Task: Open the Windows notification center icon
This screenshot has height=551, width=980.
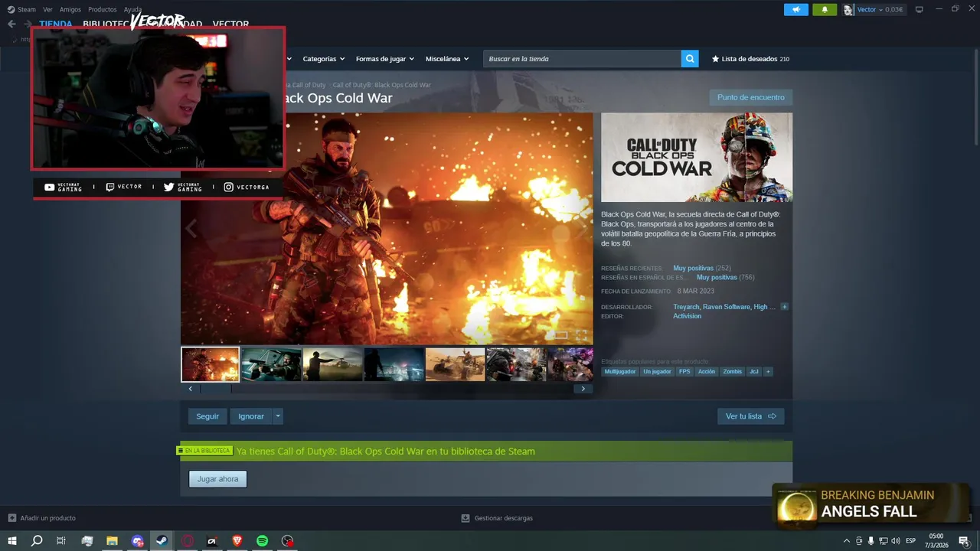Action: [964, 541]
